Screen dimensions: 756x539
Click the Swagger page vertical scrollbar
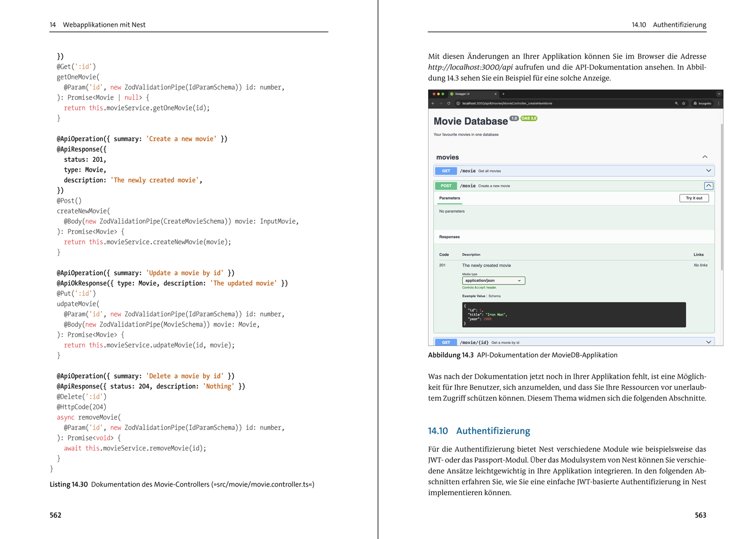point(722,197)
